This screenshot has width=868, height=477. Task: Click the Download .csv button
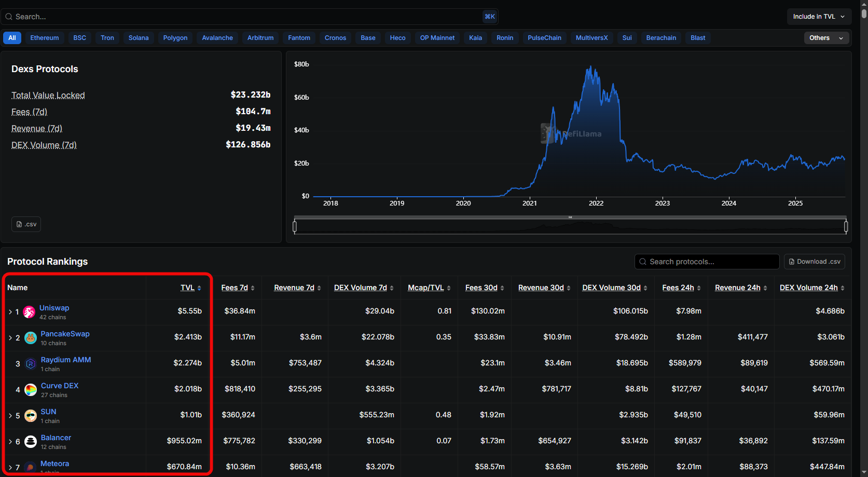814,262
